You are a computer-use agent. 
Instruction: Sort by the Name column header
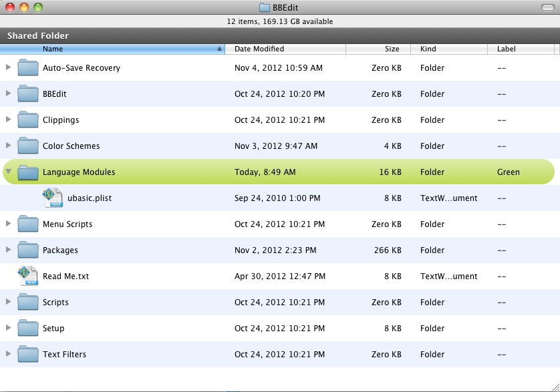tap(112, 49)
